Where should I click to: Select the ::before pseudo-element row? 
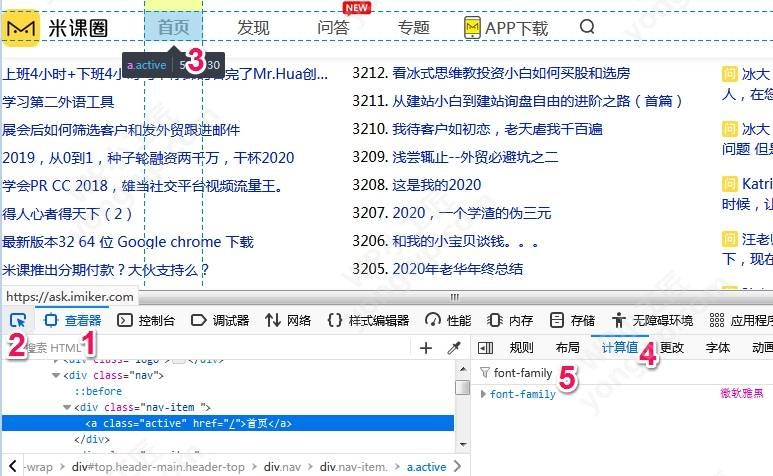point(98,391)
